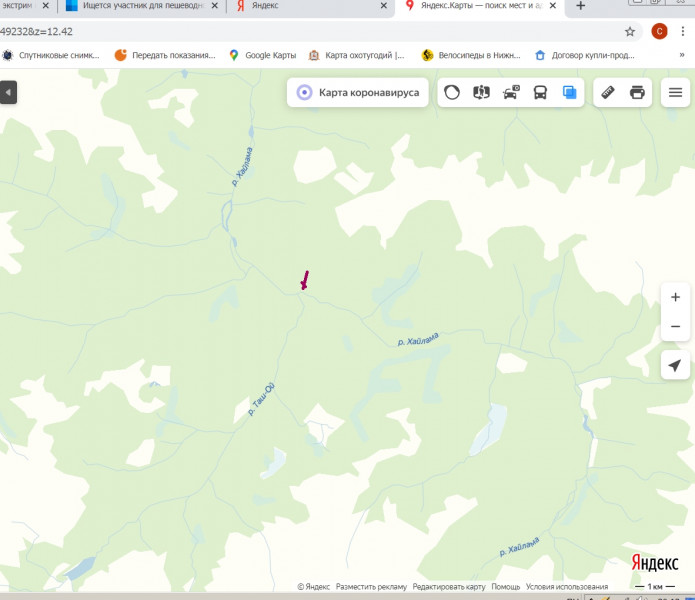Enable the public transport bus layer

tap(540, 93)
